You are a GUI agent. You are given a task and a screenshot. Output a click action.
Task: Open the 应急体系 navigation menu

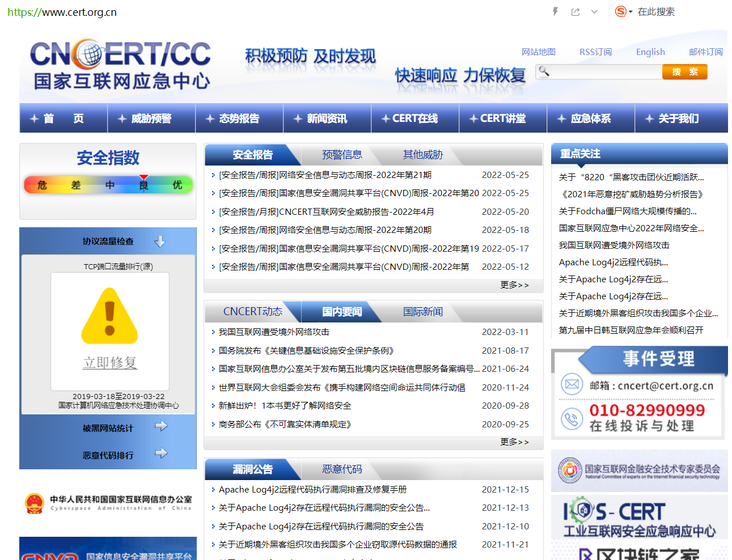pyautogui.click(x=591, y=118)
